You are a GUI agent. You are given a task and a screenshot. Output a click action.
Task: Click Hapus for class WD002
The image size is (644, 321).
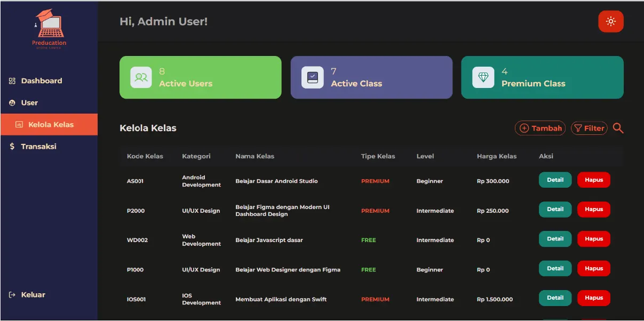[x=593, y=239]
